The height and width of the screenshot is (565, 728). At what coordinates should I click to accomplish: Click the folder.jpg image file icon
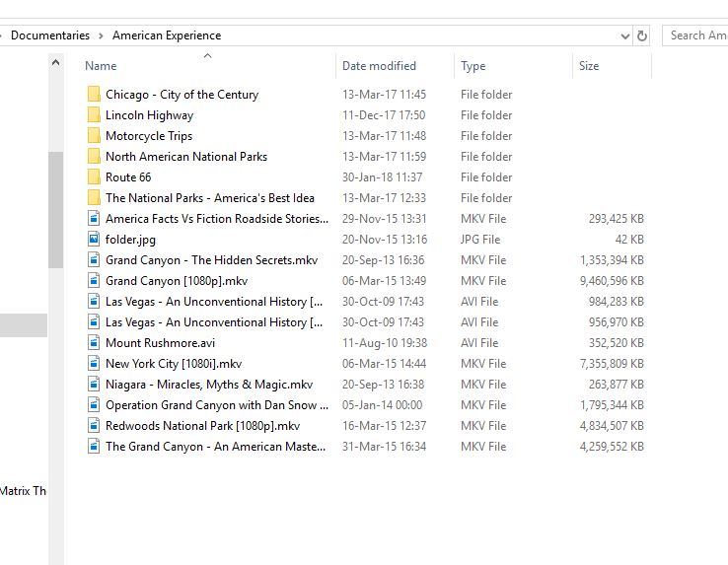(94, 239)
